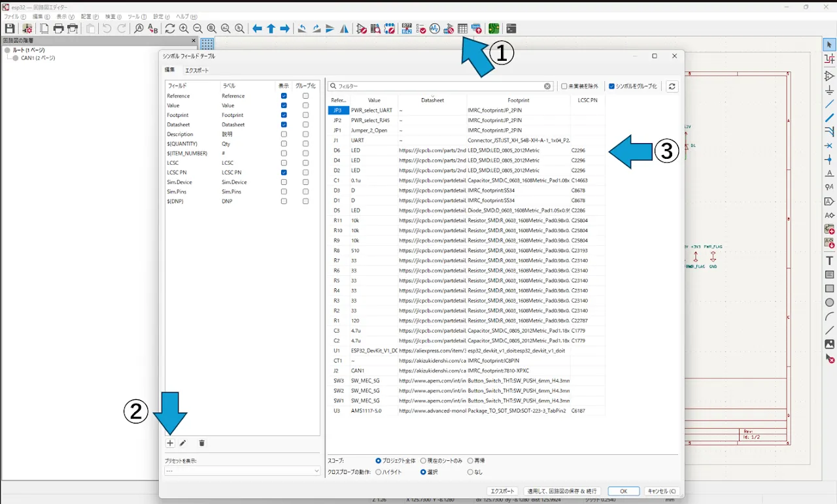Click the rename field pencil icon

pyautogui.click(x=183, y=443)
